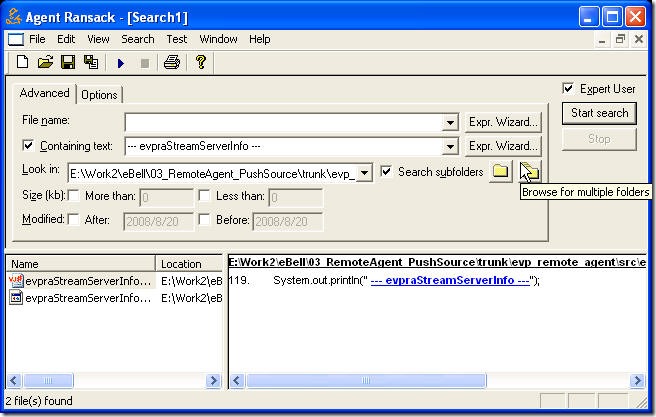Enable the Modified After checkbox
The image size is (656, 417).
point(74,220)
